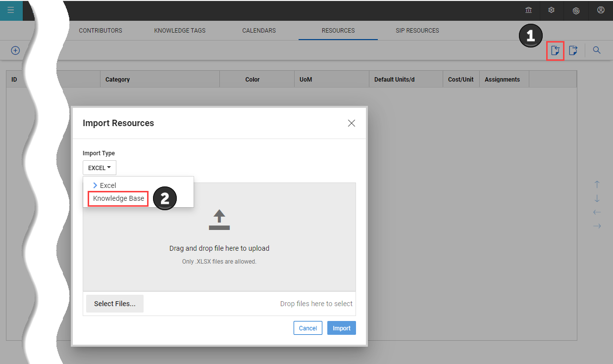Open the user profile icon
This screenshot has height=364, width=613.
(x=601, y=10)
